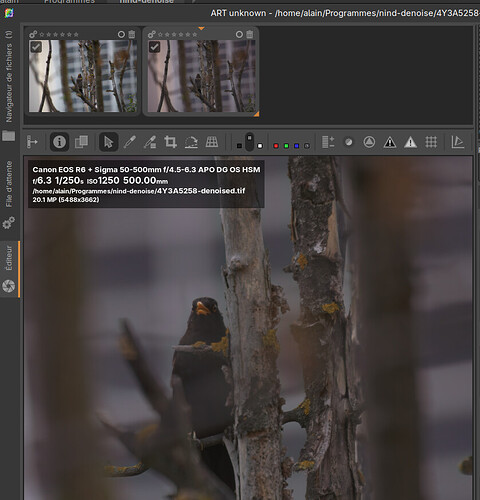The height and width of the screenshot is (500, 480).
Task: Uncheck the first thumbnail's checkbox
Action: (x=36, y=47)
